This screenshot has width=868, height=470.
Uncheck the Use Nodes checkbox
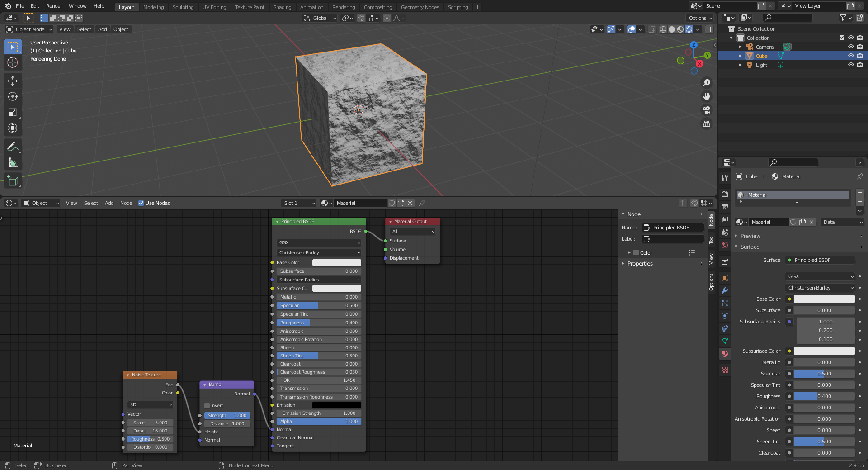pos(141,203)
